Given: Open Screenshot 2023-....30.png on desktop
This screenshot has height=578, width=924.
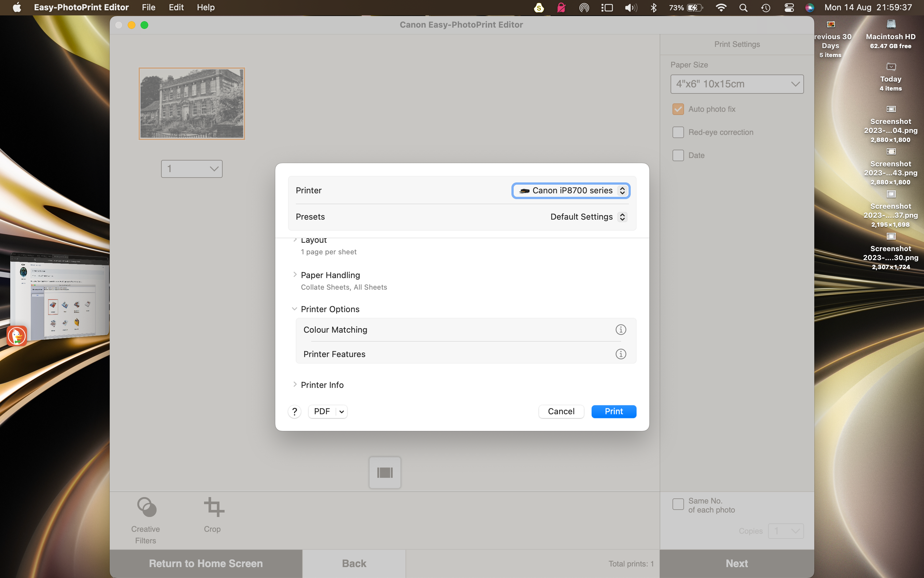Looking at the screenshot, I should pos(891,251).
